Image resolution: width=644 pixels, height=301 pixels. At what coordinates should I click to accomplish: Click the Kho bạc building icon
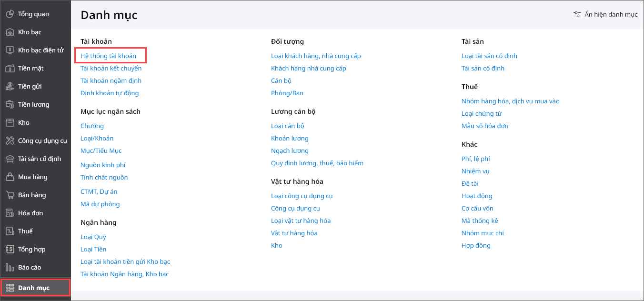pyautogui.click(x=10, y=32)
